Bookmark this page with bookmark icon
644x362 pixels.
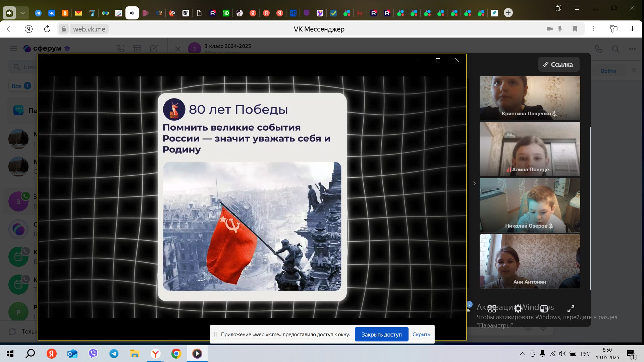[575, 29]
